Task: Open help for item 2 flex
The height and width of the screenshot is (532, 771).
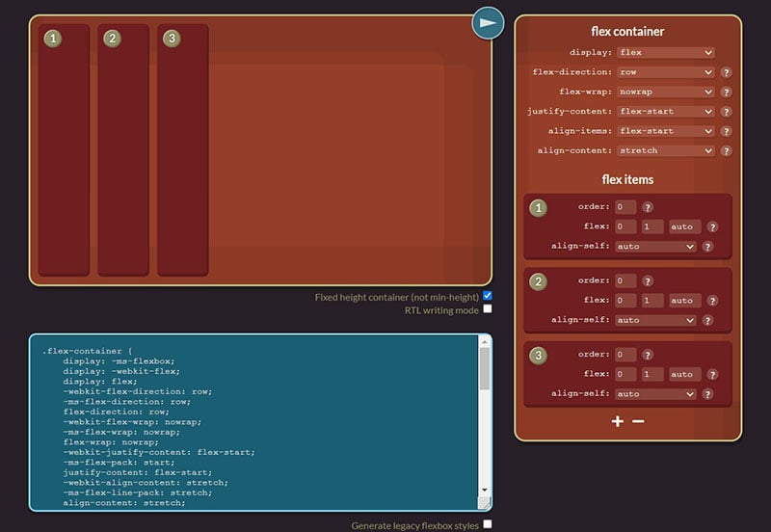Action: point(712,301)
